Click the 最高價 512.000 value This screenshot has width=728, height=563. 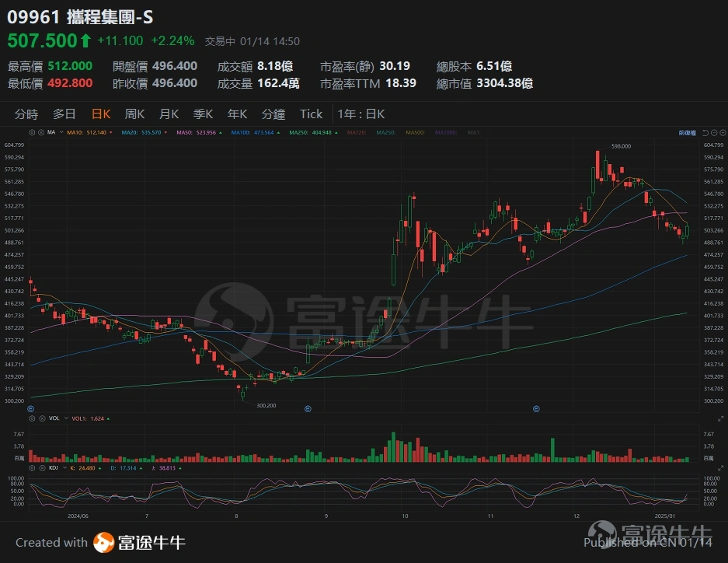tap(70, 66)
